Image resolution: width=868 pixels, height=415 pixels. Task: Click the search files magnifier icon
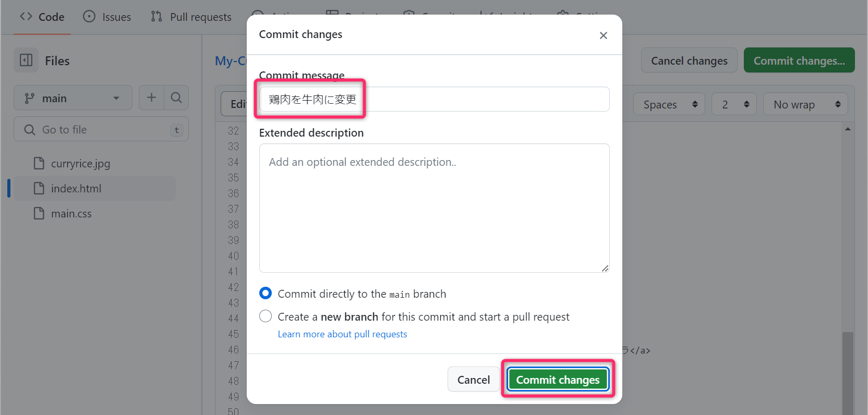(x=176, y=97)
